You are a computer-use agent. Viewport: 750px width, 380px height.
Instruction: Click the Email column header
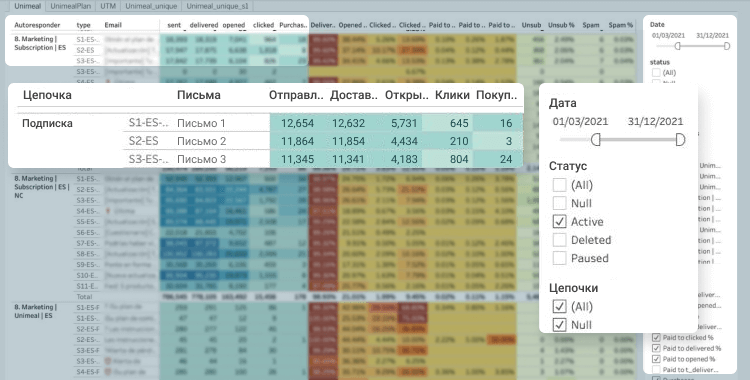[113, 25]
